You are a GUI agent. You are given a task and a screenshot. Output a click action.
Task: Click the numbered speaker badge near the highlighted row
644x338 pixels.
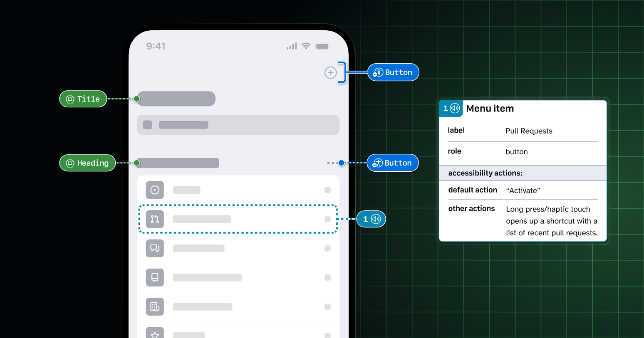click(x=371, y=219)
